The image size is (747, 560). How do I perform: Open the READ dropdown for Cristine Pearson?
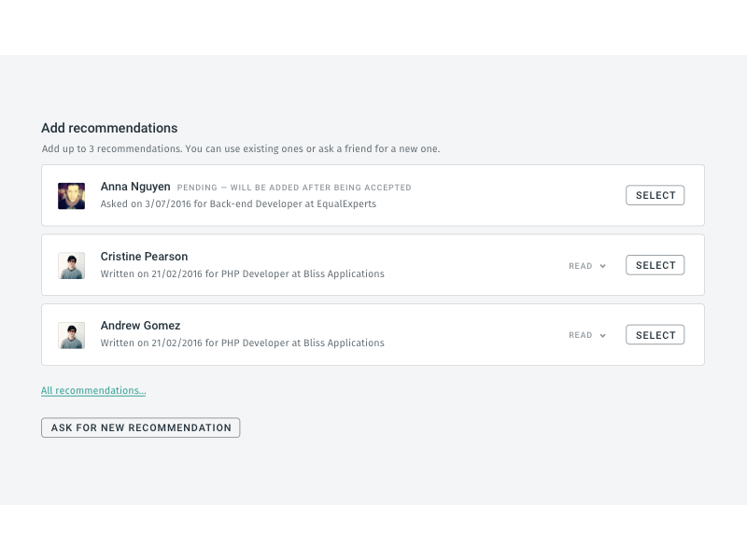[585, 265]
